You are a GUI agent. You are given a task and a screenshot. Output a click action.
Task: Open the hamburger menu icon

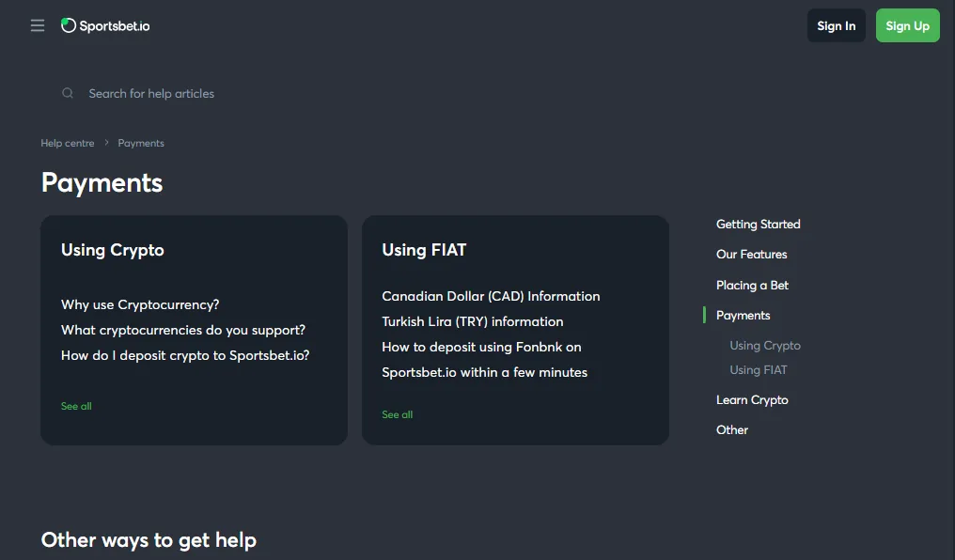tap(38, 25)
